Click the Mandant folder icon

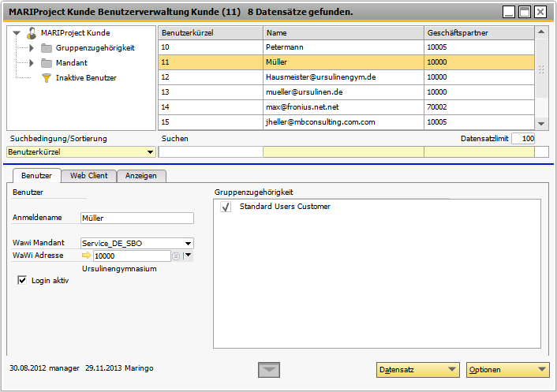[x=47, y=63]
